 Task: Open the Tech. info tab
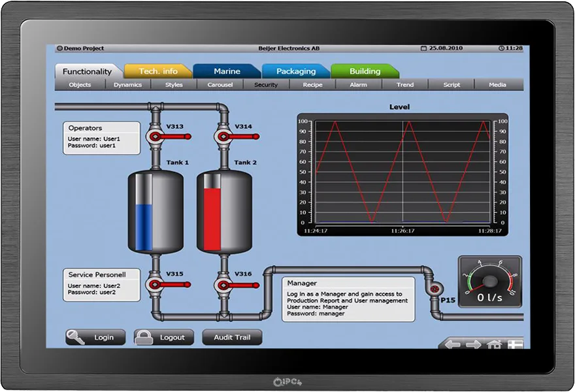point(157,71)
